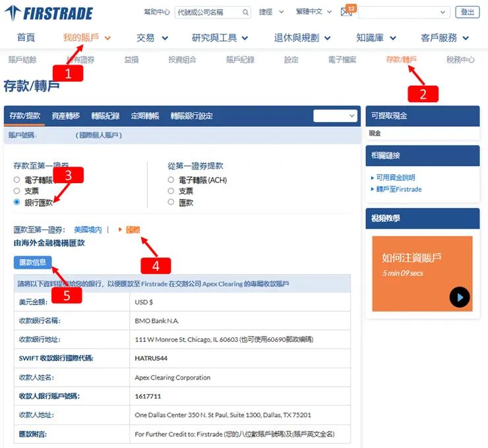The image size is (488, 448).
Task: Open 投資組合 submenu item
Action: tap(182, 60)
